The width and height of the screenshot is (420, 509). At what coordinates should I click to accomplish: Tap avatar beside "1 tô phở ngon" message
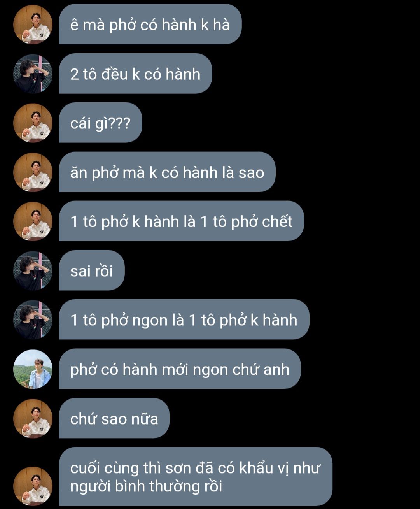33,320
